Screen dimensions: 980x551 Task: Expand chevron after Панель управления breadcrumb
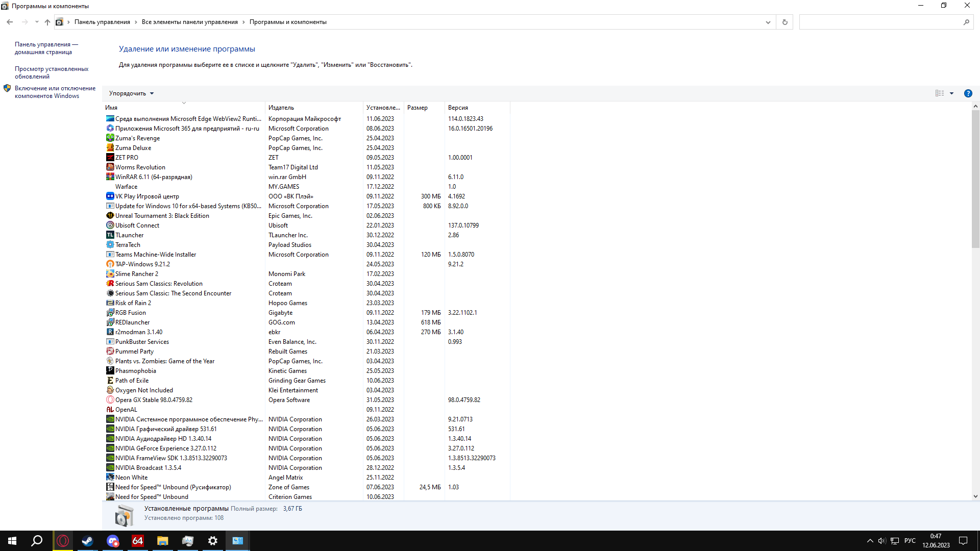click(x=136, y=22)
